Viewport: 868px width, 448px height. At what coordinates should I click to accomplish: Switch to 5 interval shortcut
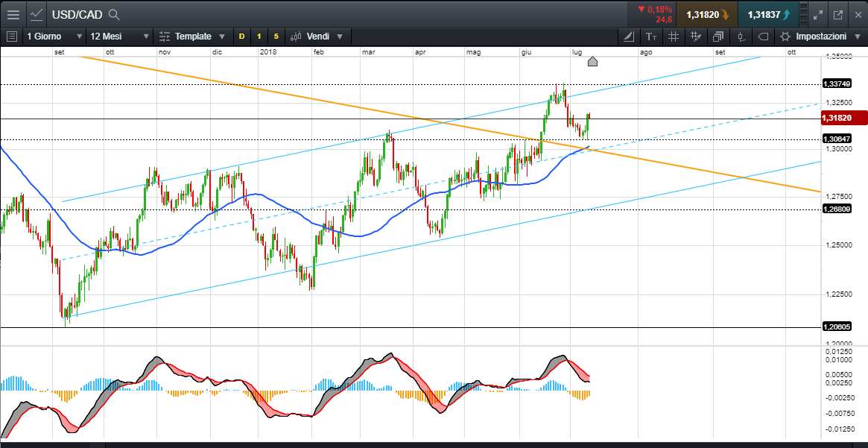[x=276, y=37]
